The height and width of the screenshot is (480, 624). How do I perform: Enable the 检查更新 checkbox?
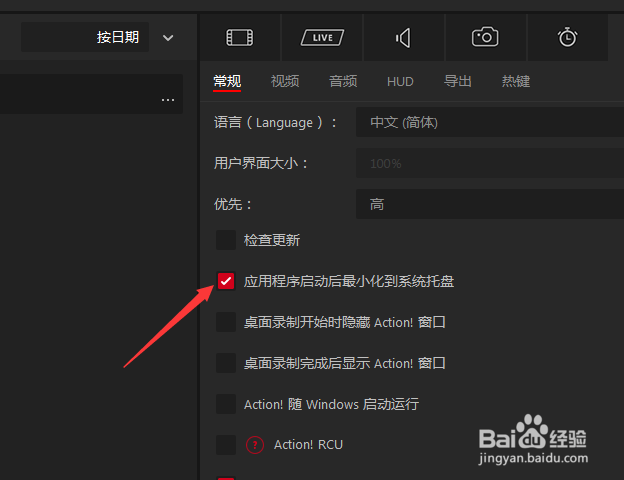[226, 240]
